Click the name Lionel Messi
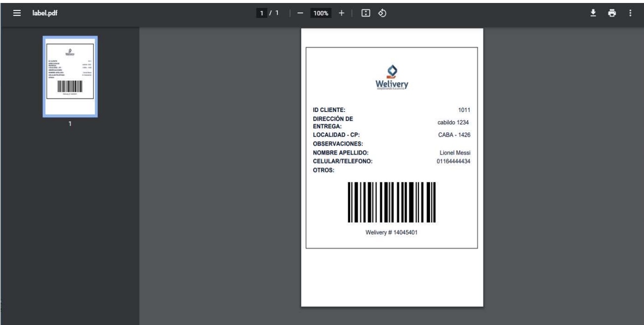 455,153
